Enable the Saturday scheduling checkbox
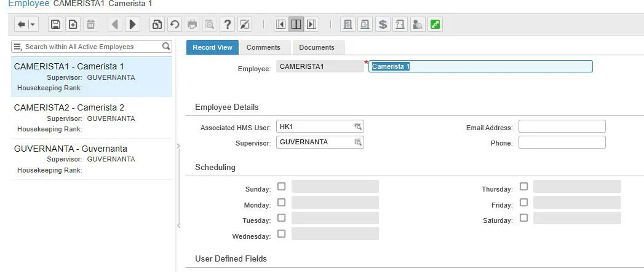The width and height of the screenshot is (644, 272). [523, 218]
